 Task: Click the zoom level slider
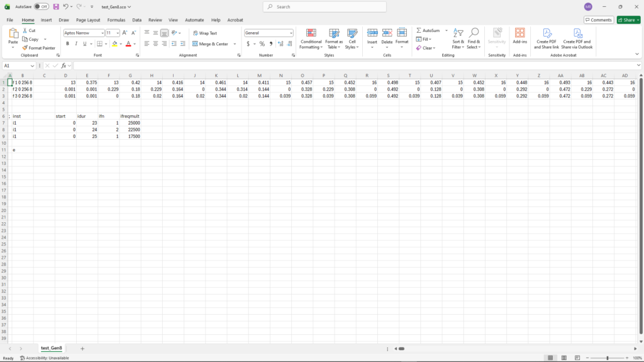click(x=608, y=358)
